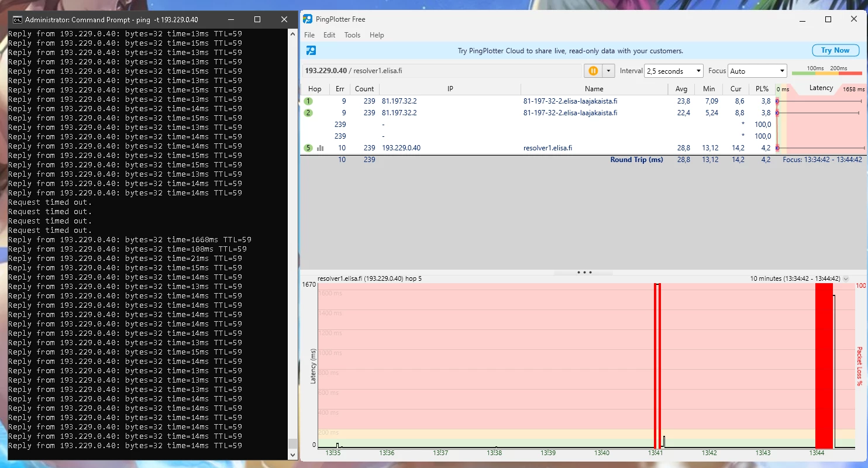Click the hop 2 Min value 5,24
Image resolution: width=868 pixels, height=468 pixels.
(x=711, y=113)
